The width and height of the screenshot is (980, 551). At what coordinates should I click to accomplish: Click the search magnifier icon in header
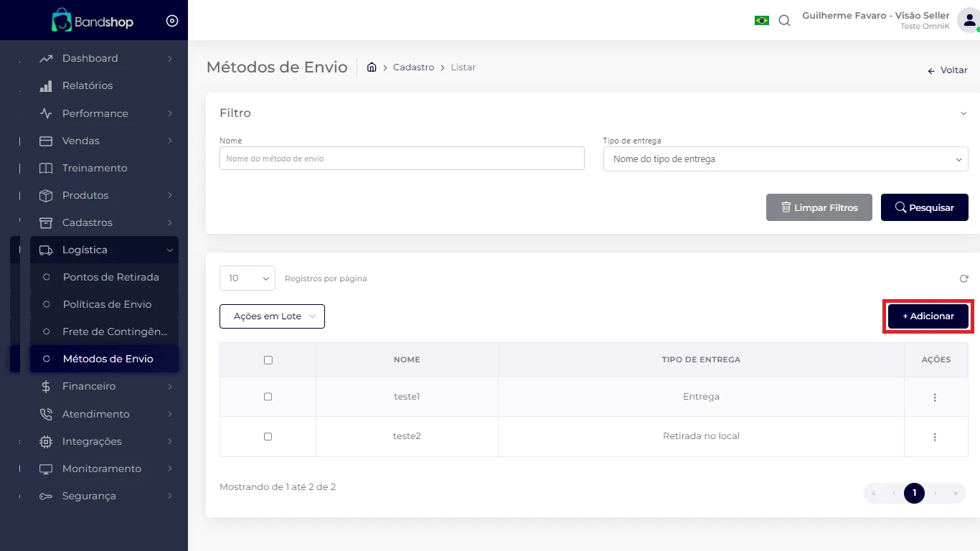tap(784, 21)
